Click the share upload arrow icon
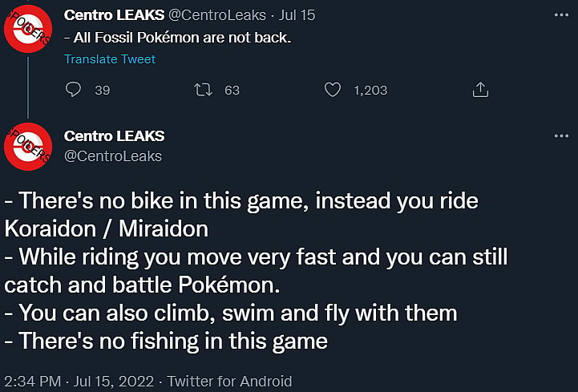578x392 pixels. click(480, 90)
